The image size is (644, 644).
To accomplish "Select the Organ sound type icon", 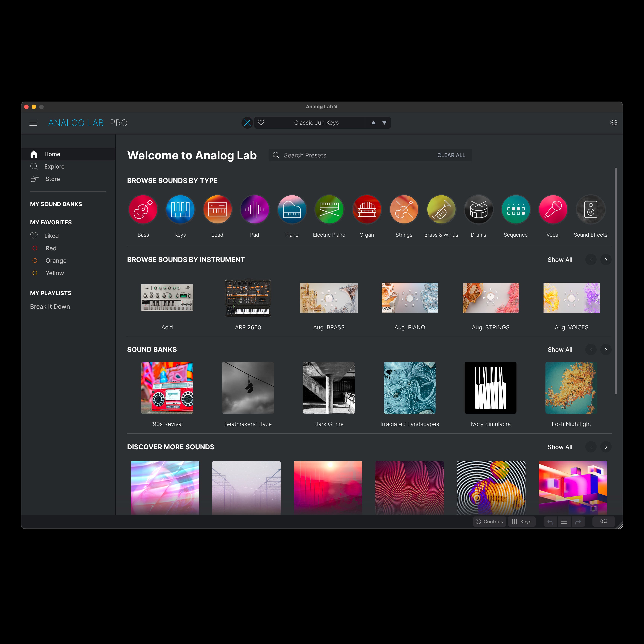I will (x=367, y=209).
